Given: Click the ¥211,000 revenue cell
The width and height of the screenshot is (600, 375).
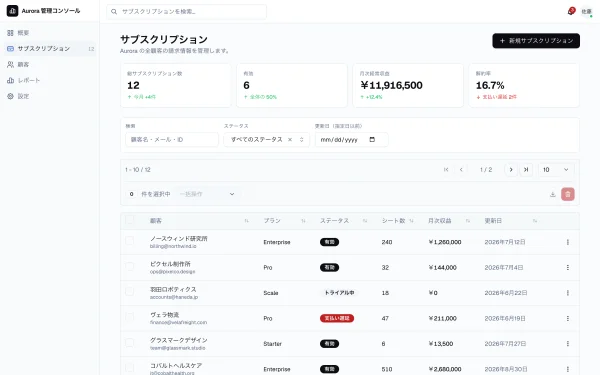Looking at the screenshot, I should tap(442, 318).
